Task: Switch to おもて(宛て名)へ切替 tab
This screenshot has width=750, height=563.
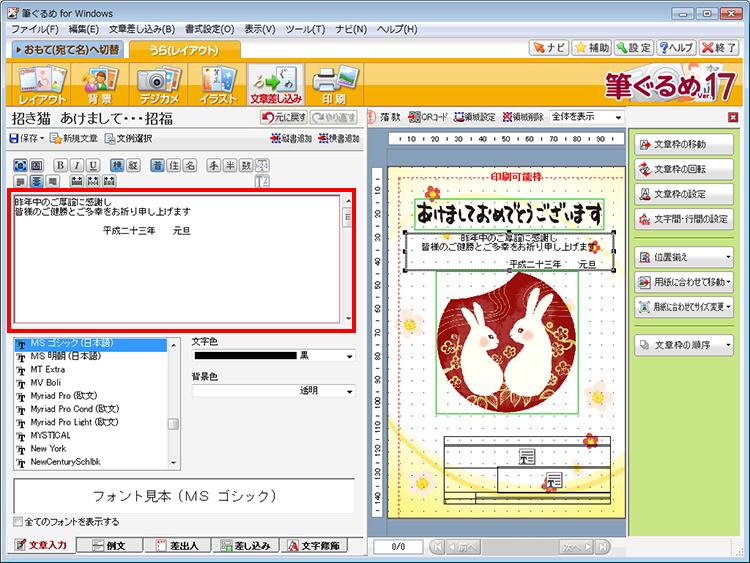Action: (67, 50)
